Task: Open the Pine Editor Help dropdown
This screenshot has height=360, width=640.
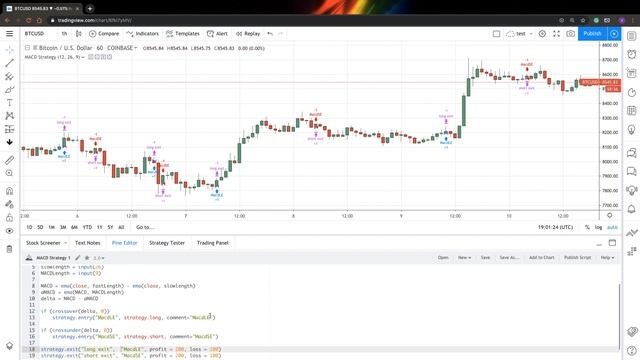Action: [x=607, y=258]
